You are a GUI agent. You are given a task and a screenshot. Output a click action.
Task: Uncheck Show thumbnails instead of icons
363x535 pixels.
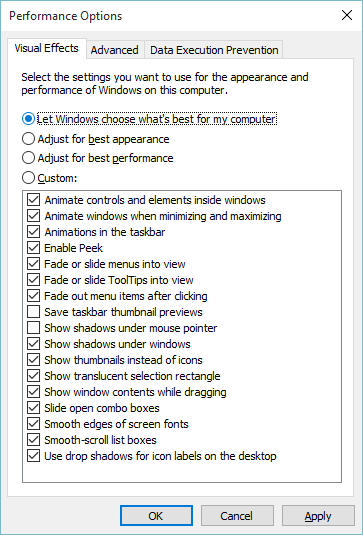[x=33, y=360]
